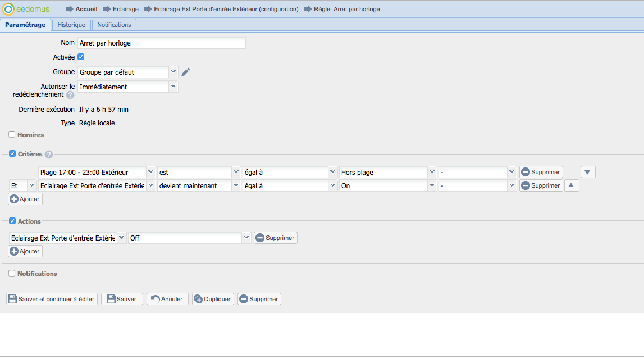Click the Dupliquer button
Image resolution: width=644 pixels, height=358 pixels.
click(212, 299)
